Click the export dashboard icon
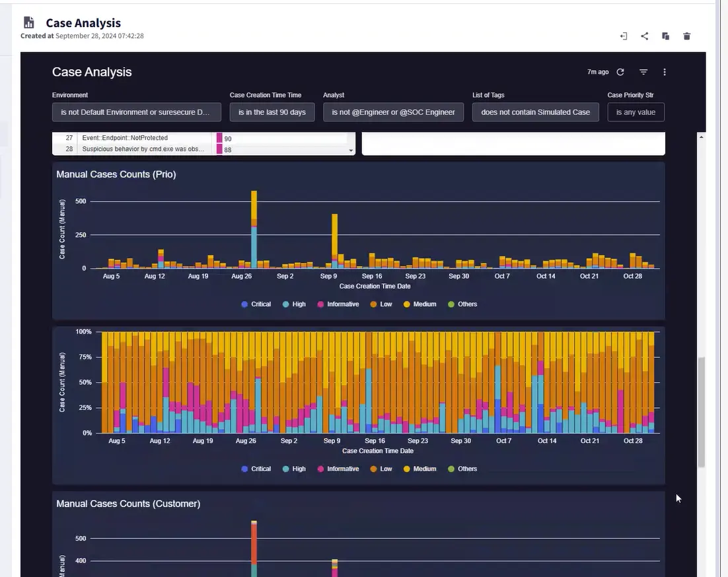 pos(623,36)
